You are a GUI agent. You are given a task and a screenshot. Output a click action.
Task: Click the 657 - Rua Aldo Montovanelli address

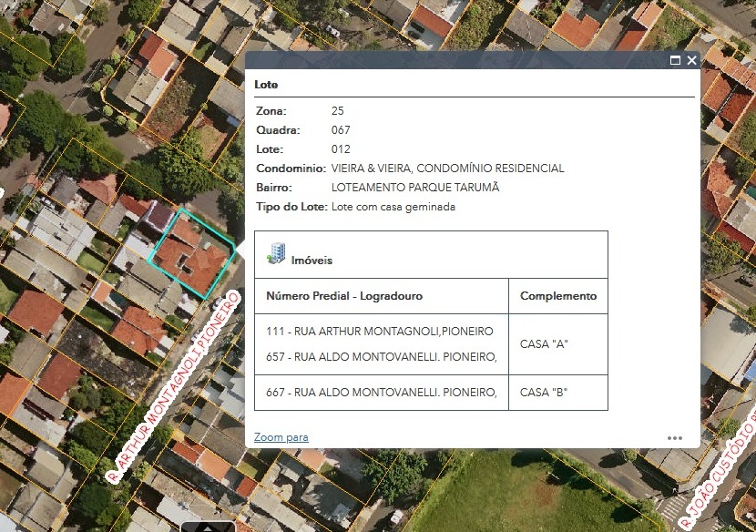(381, 356)
